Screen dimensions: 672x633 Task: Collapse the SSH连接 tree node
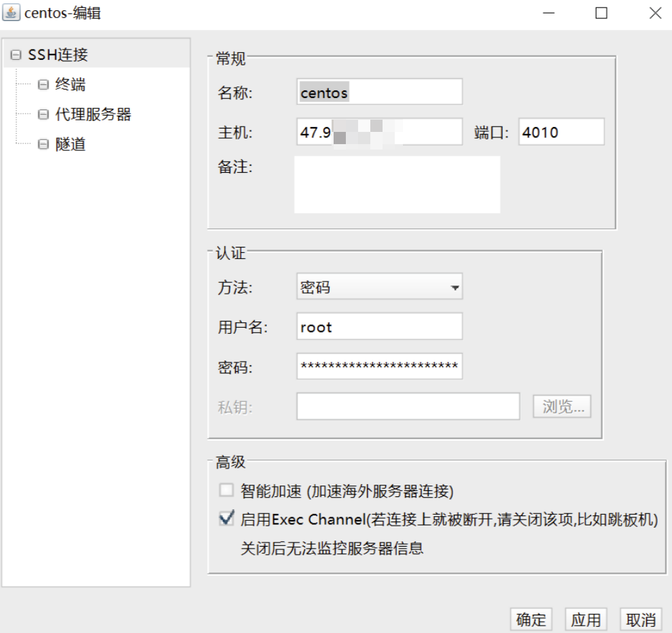point(16,55)
